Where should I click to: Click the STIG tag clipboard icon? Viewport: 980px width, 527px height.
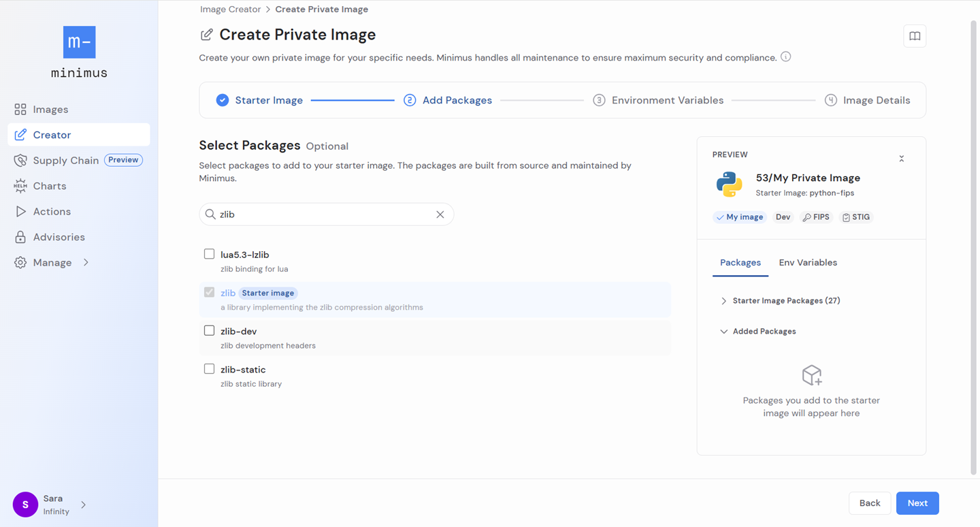click(x=846, y=217)
